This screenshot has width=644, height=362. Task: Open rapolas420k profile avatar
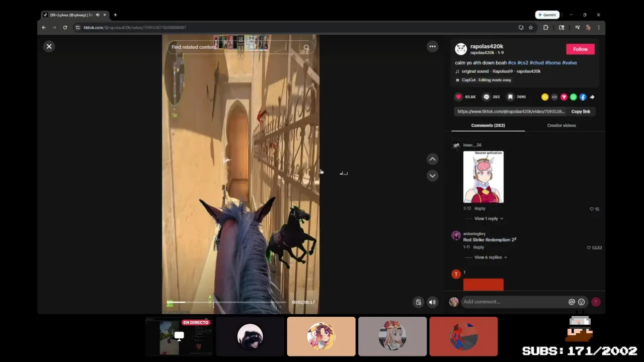point(461,49)
